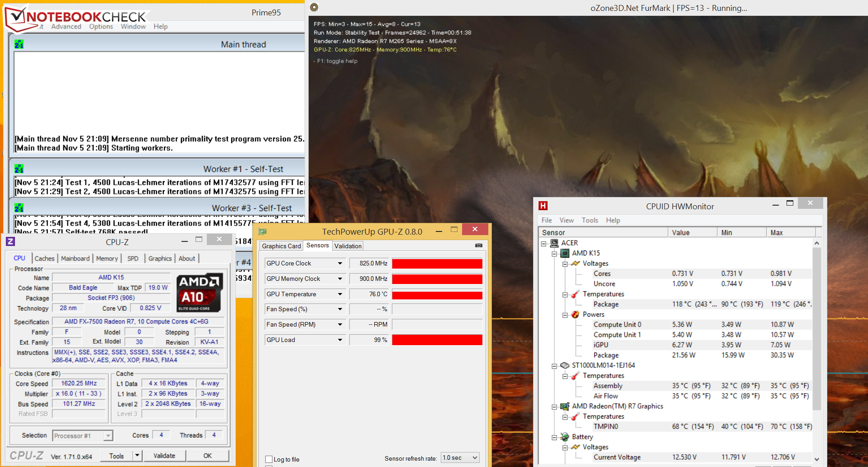
Task: Open the Fan Speed (RPM) sensor dropdown
Action: tap(340, 324)
